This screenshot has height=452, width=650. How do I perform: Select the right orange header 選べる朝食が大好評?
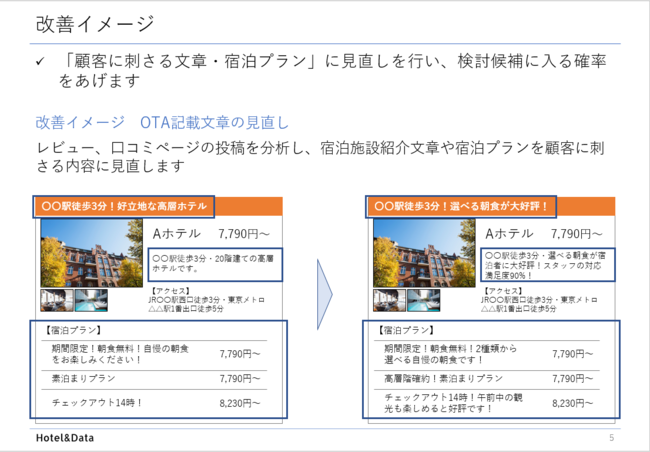coord(460,206)
